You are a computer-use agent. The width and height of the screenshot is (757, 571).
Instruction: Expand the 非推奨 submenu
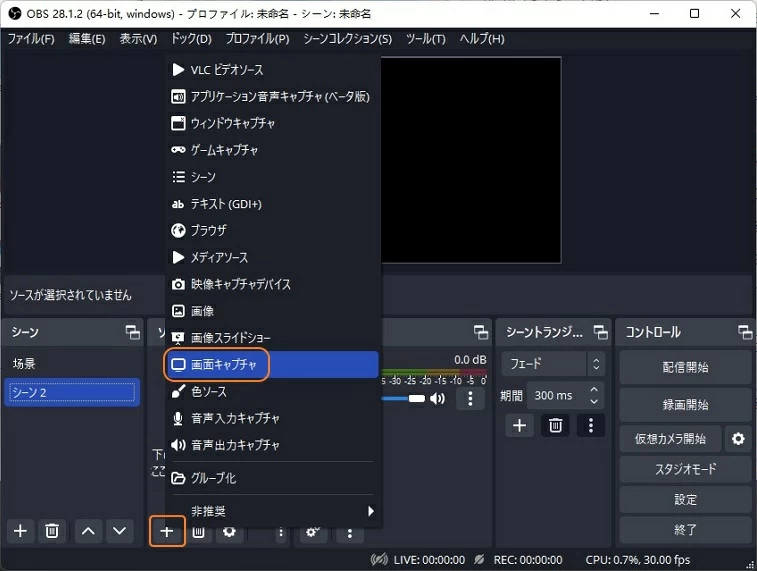pyautogui.click(x=273, y=511)
